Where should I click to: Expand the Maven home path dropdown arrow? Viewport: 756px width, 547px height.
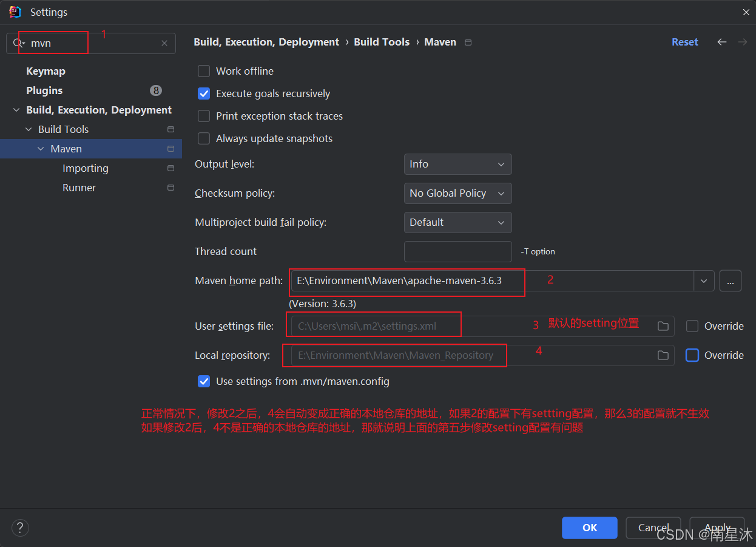[x=703, y=281]
